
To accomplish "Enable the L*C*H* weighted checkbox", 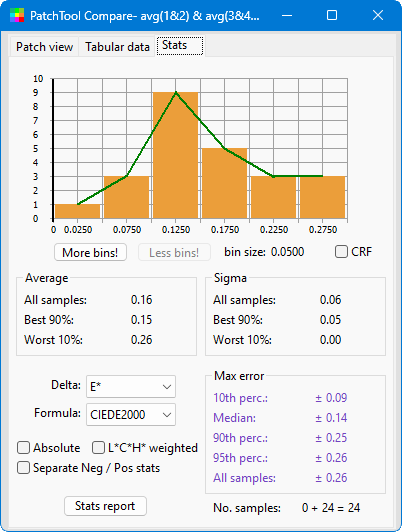I will (x=98, y=448).
